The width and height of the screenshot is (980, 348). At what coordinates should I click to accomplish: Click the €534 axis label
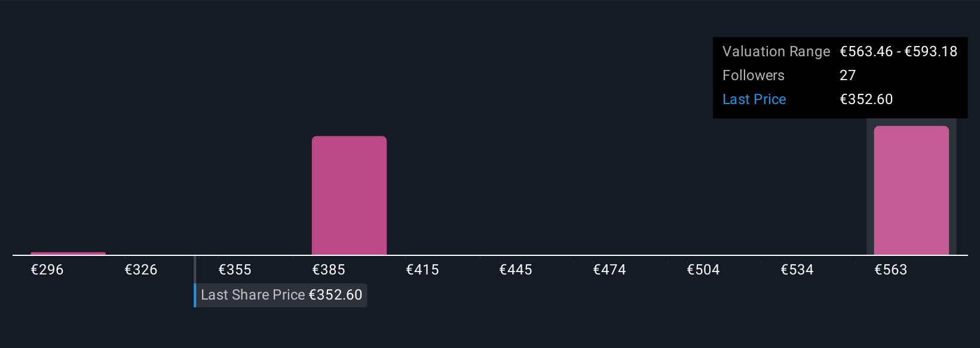coord(797,270)
